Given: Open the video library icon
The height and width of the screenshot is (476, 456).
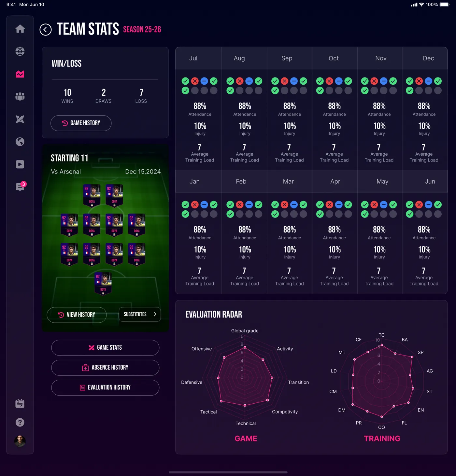Looking at the screenshot, I should point(20,164).
